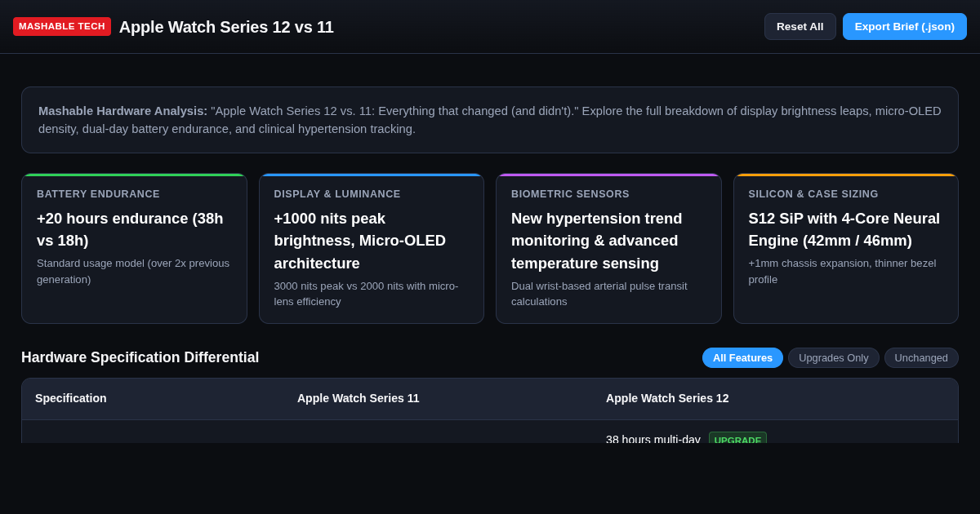Image resolution: width=980 pixels, height=514 pixels.
Task: Open the Biometric Sensors card
Action: tap(608, 248)
